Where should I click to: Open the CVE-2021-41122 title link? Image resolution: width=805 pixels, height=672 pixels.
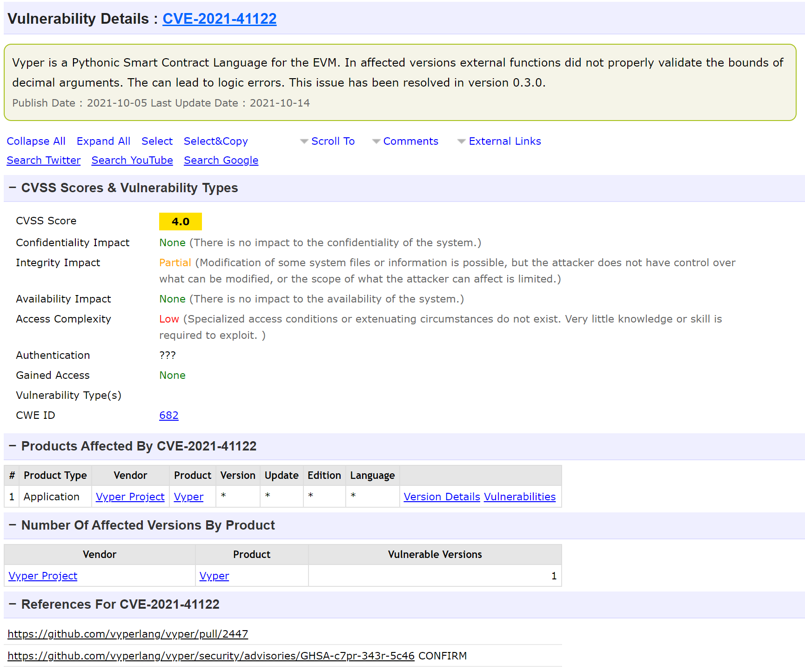click(219, 19)
